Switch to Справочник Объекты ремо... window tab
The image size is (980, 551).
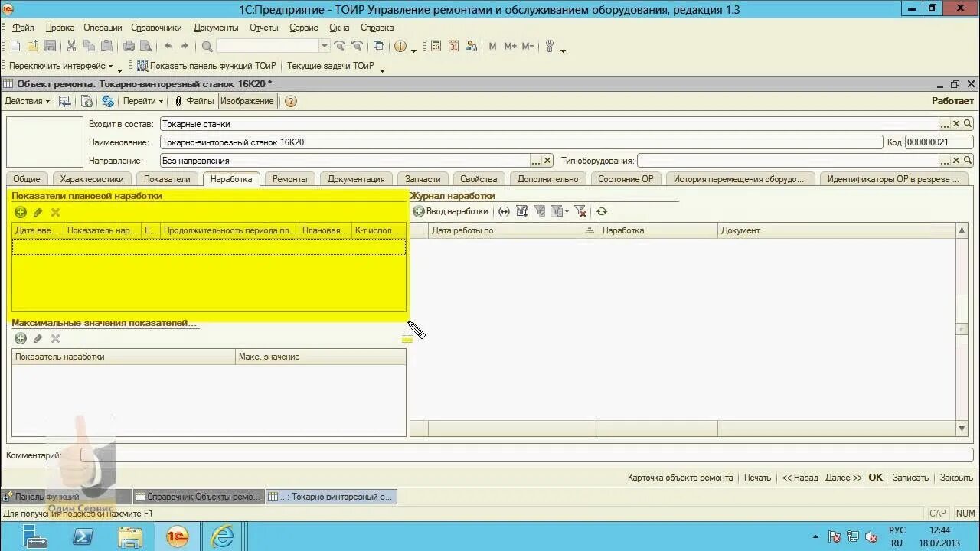198,497
